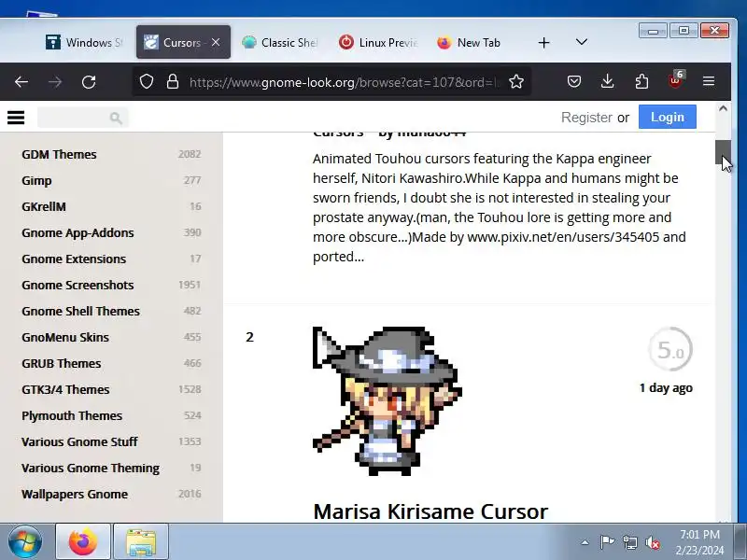This screenshot has height=560, width=747.
Task: Switch to the New Tab tab
Action: [x=470, y=42]
